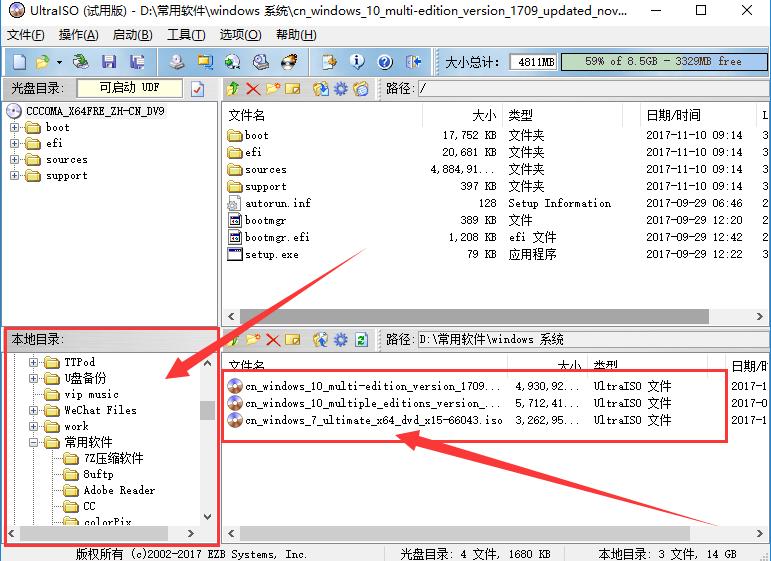Click the 可启动 UDF field
The image size is (771, 561).
coord(129,88)
